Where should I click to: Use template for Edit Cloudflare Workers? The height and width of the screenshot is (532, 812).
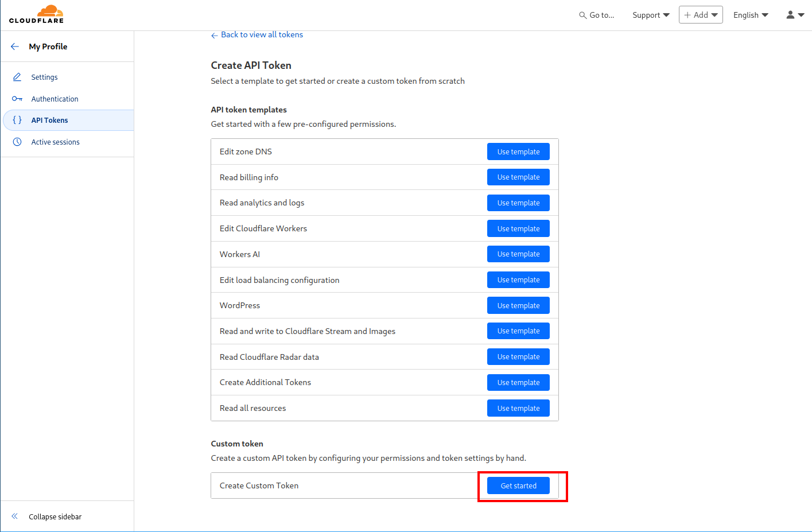[x=518, y=228]
